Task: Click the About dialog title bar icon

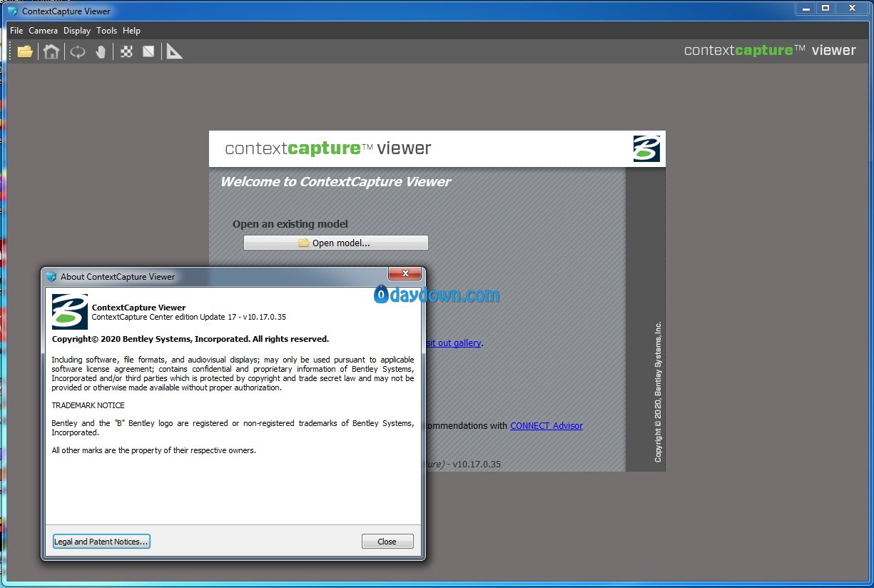Action: (x=51, y=276)
